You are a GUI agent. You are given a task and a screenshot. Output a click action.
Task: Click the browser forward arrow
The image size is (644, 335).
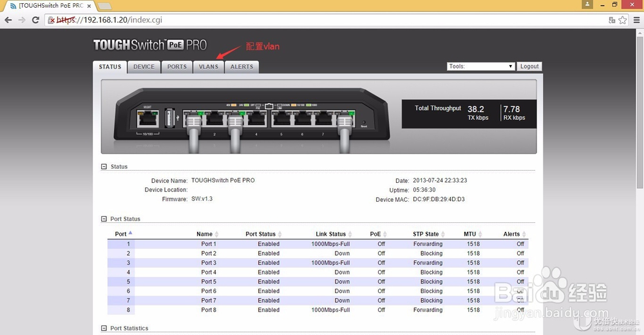pos(22,20)
